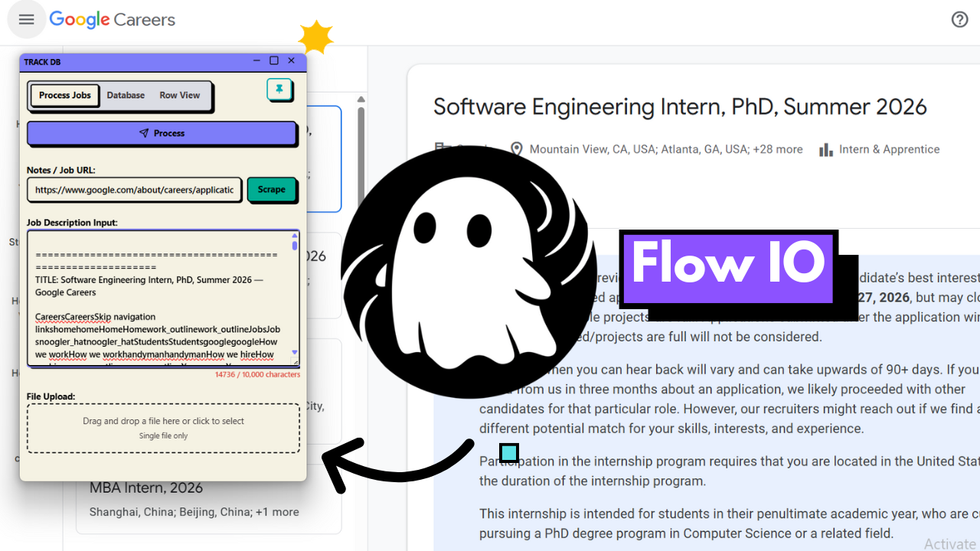Open the Google Careers hamburger menu
The width and height of the screenshot is (980, 551).
[26, 20]
